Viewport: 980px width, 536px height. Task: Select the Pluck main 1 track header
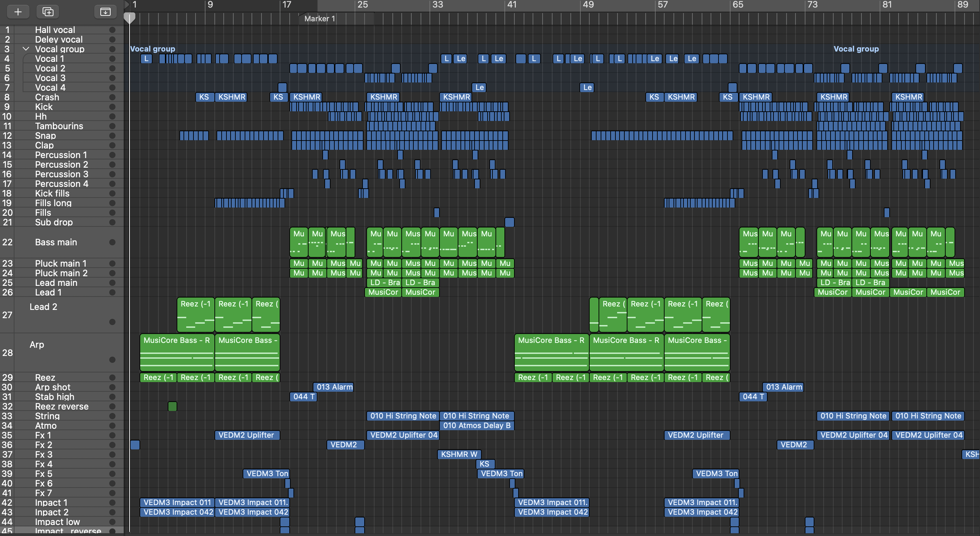(62, 263)
